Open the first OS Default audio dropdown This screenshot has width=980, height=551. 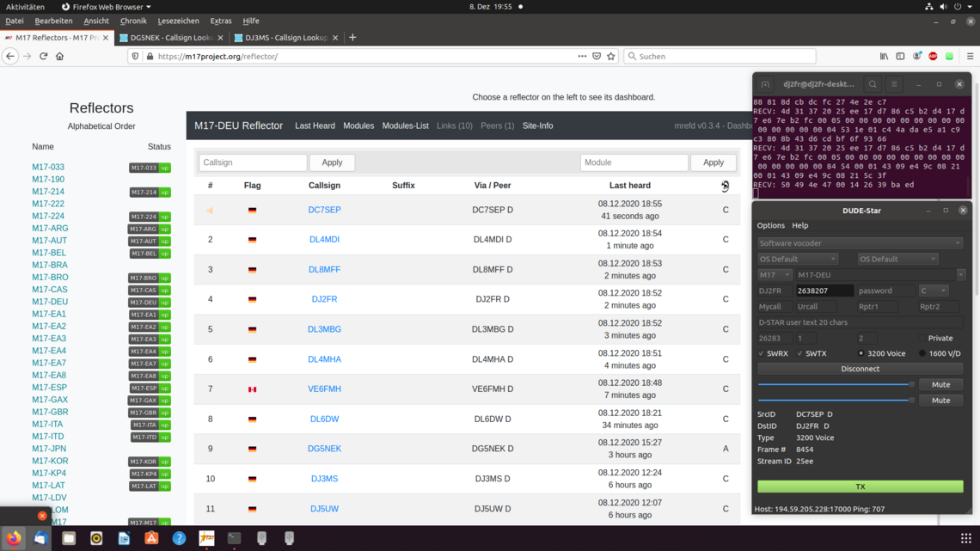(x=798, y=259)
